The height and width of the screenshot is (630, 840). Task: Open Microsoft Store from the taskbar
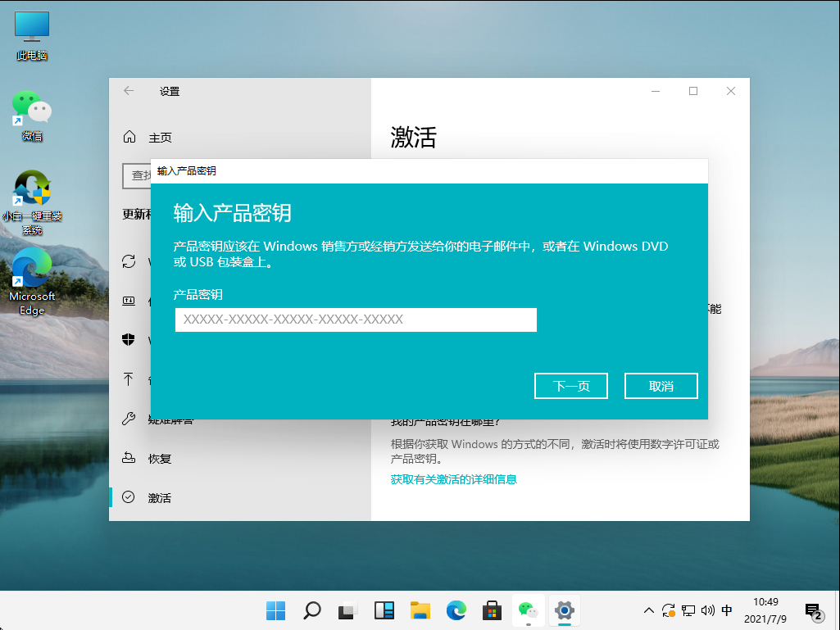click(492, 610)
